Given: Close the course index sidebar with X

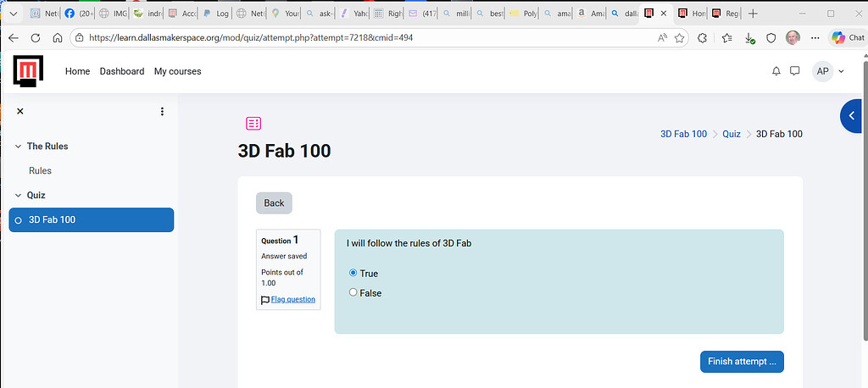Looking at the screenshot, I should pos(20,111).
